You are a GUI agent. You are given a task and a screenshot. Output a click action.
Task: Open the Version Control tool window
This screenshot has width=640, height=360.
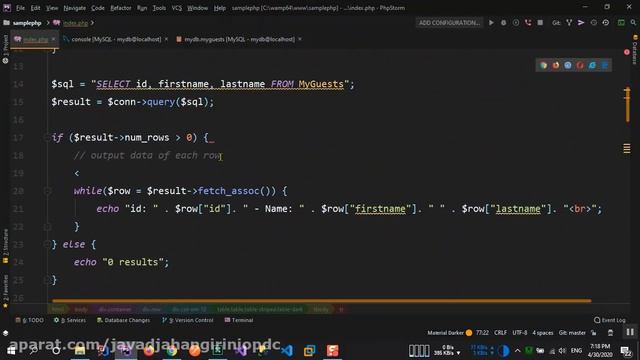click(188, 320)
